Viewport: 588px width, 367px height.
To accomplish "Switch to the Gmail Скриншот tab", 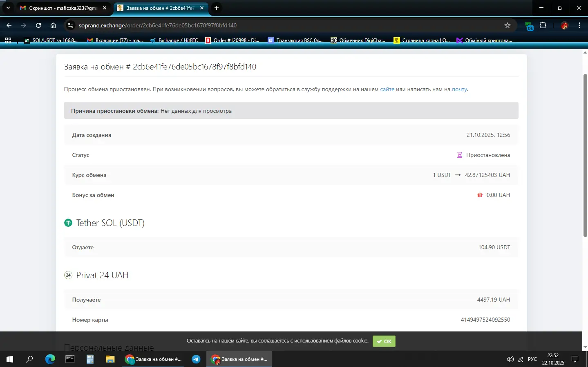I will click(x=61, y=8).
